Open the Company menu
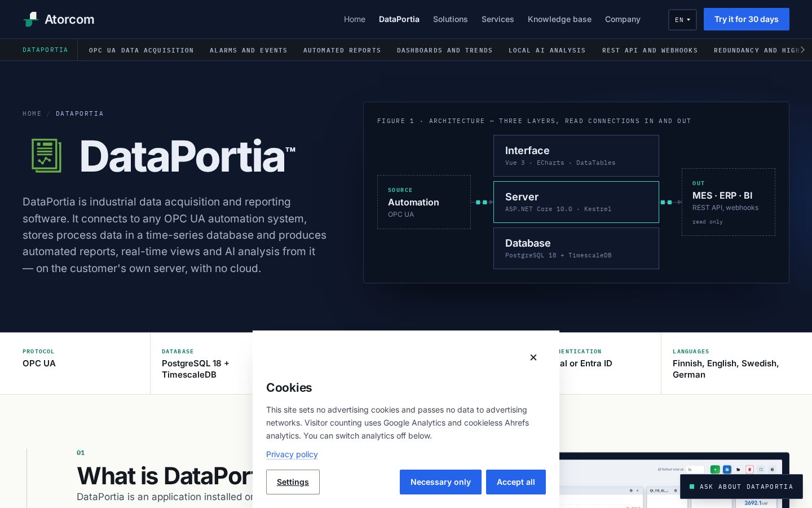 click(x=623, y=19)
